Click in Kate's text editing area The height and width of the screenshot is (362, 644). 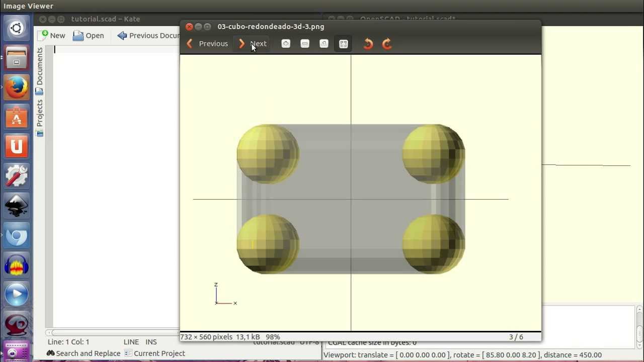pyautogui.click(x=116, y=186)
